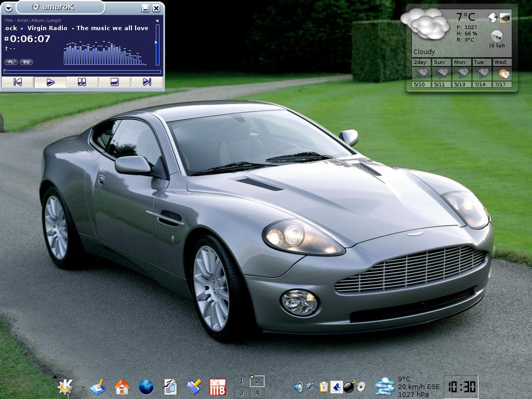The height and width of the screenshot is (399, 532).
Task: Open the Home folder icon in panel
Action: pos(122,387)
